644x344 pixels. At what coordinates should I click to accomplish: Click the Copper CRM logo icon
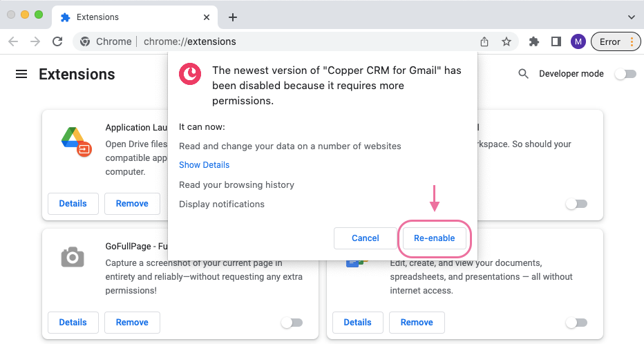190,74
